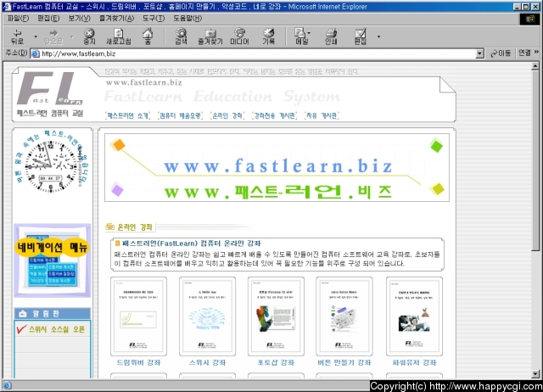
Task: Click the 강좌전용 게시판 navigation link
Action: pos(274,115)
